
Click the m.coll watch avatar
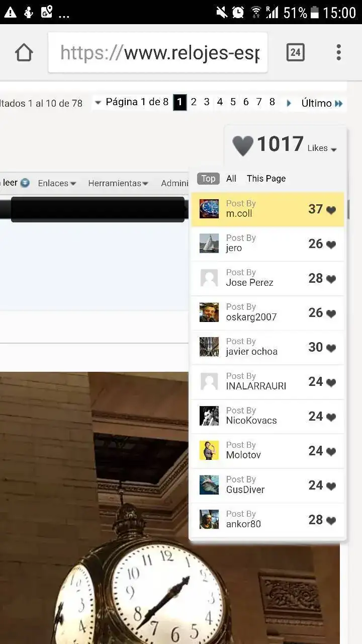click(209, 209)
